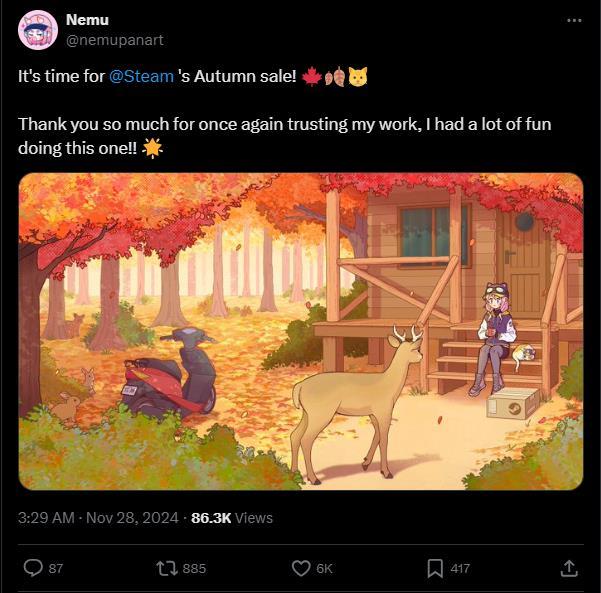Click the reply speech bubble icon
This screenshot has width=601, height=593.
33,568
